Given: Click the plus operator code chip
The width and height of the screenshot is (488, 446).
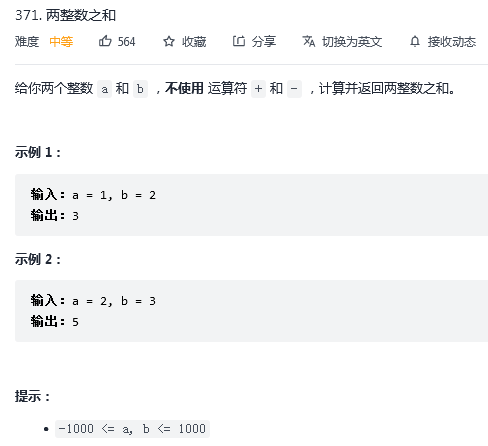Looking at the screenshot, I should coord(258,89).
